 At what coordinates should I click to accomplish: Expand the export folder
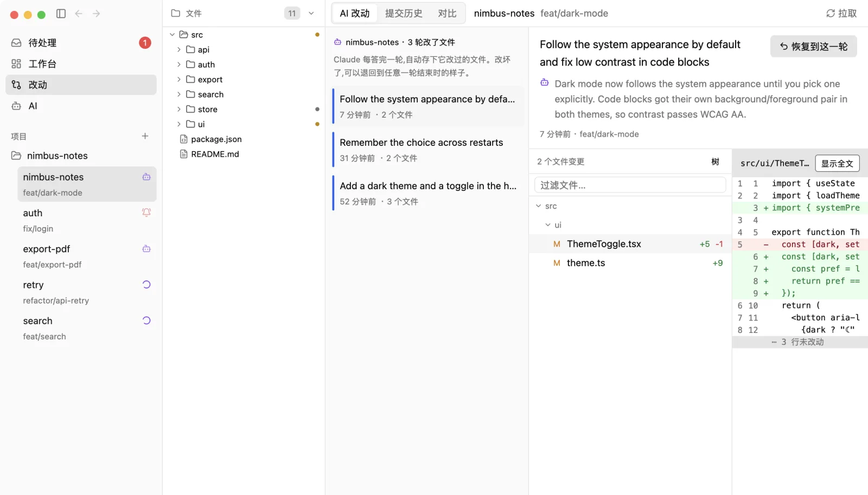pyautogui.click(x=179, y=79)
